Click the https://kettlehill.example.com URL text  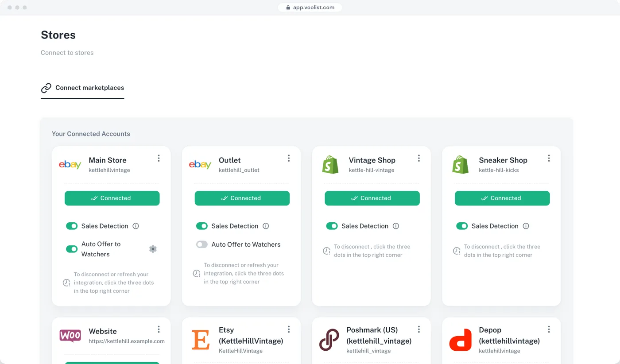pos(127,341)
